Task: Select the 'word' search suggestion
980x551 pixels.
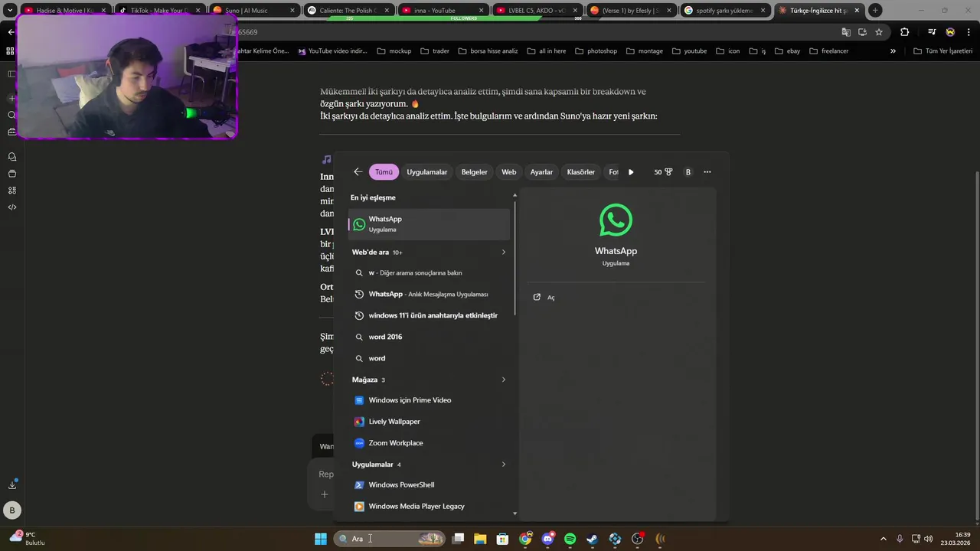Action: click(429, 358)
